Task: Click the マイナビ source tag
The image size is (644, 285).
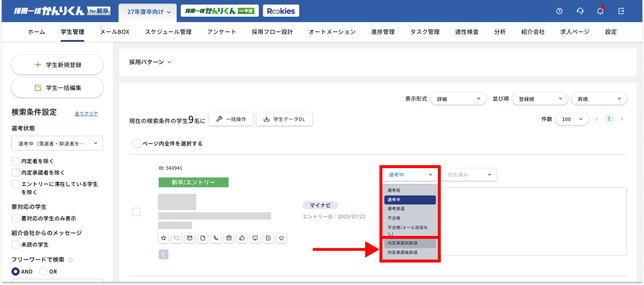Action: [320, 205]
